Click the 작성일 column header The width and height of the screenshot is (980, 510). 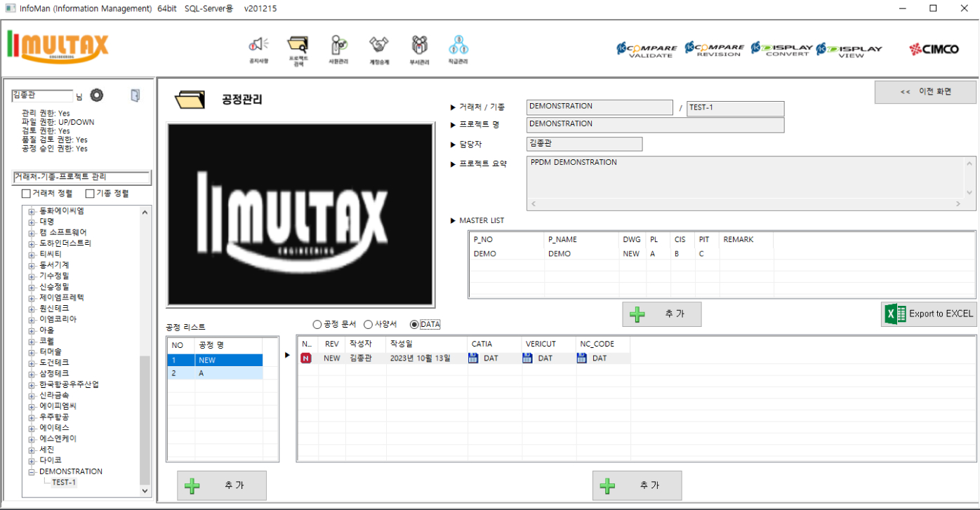pyautogui.click(x=426, y=344)
